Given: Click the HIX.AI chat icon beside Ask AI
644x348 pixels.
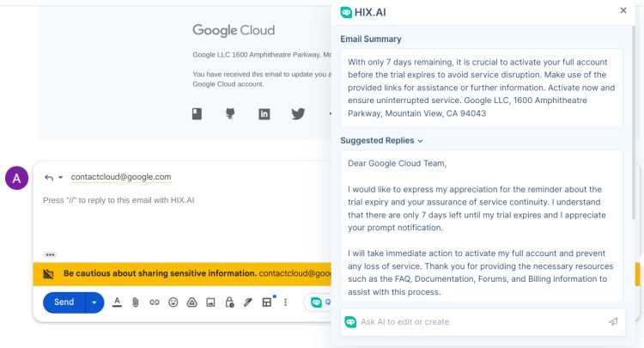Looking at the screenshot, I should tap(350, 321).
